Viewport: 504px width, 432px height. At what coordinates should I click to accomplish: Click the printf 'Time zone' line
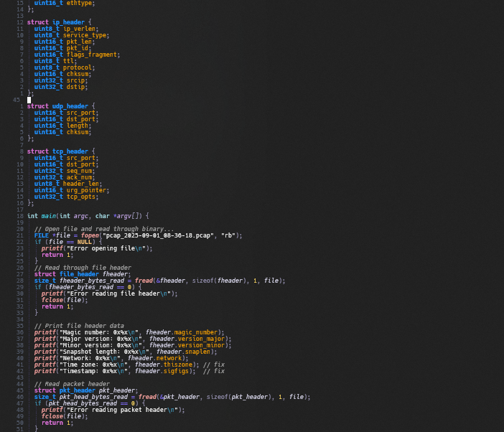coord(129,365)
